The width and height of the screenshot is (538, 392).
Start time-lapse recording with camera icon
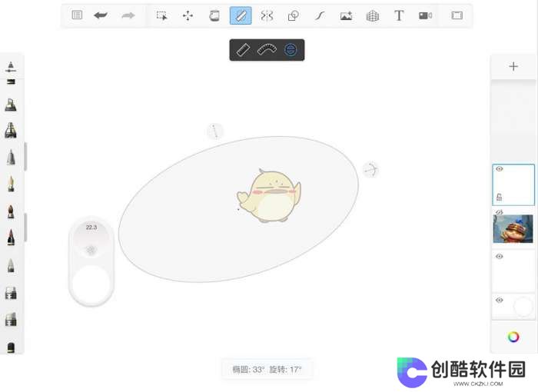click(x=425, y=15)
